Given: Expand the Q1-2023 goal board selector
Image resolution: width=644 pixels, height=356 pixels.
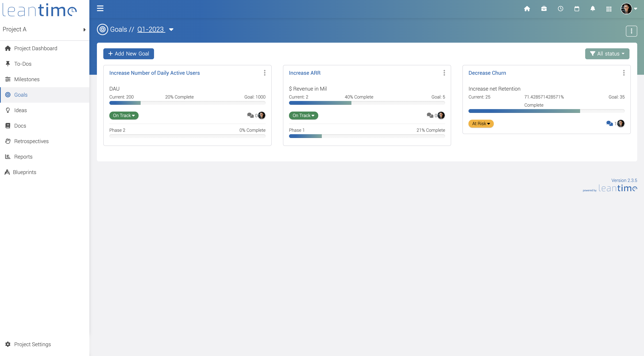Looking at the screenshot, I should [171, 30].
